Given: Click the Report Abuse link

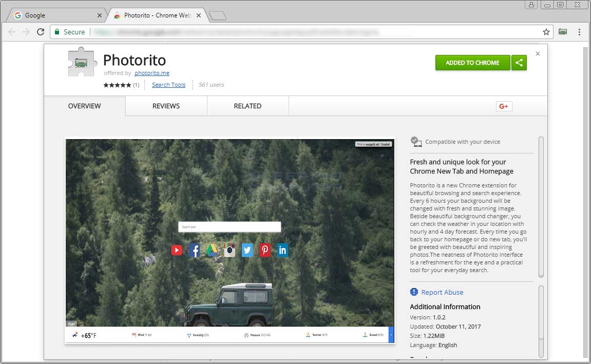Looking at the screenshot, I should click(x=442, y=293).
